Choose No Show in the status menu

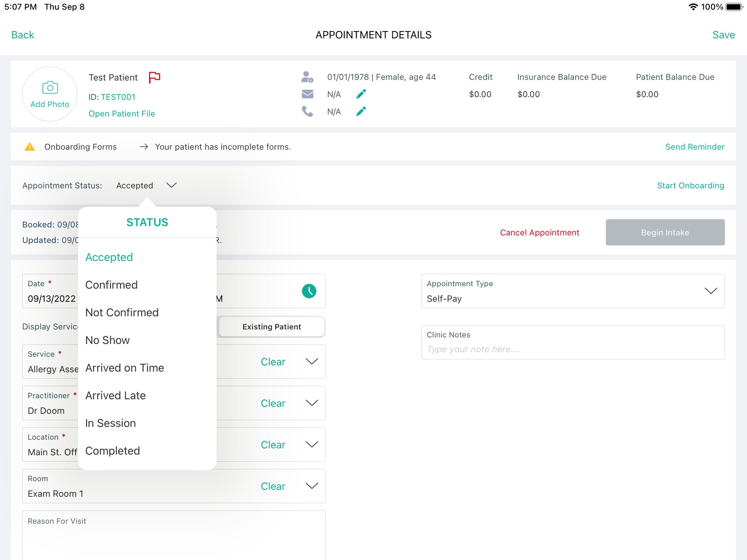[x=107, y=340]
